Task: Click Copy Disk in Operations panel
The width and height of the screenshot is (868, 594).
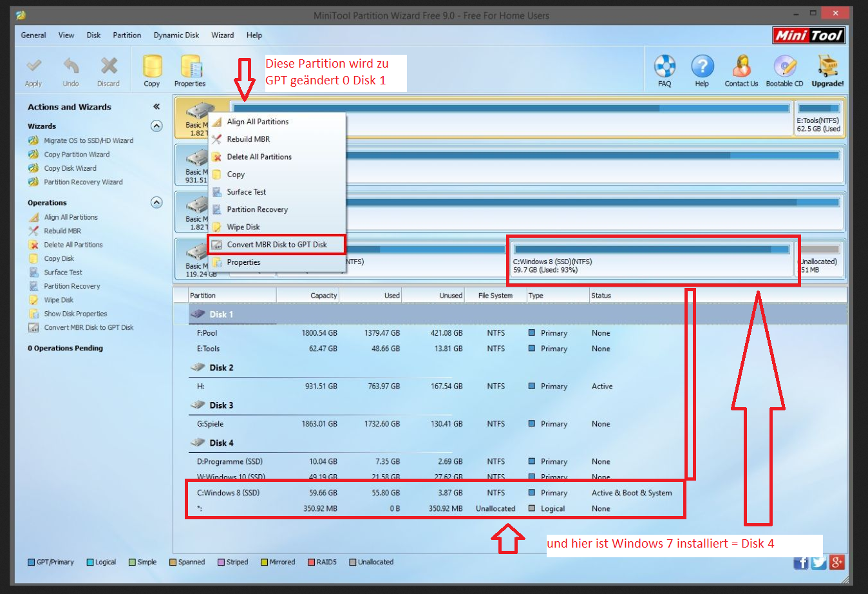Action: click(x=59, y=258)
